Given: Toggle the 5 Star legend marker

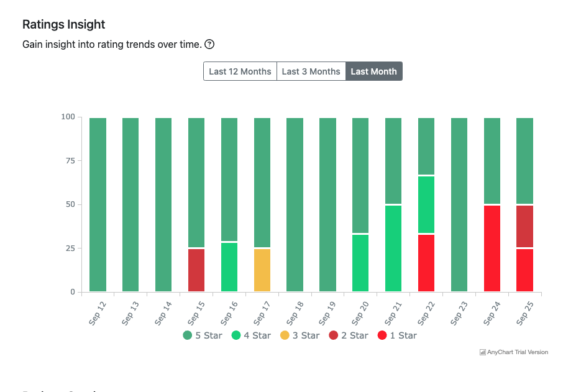Looking at the screenshot, I should click(x=188, y=335).
